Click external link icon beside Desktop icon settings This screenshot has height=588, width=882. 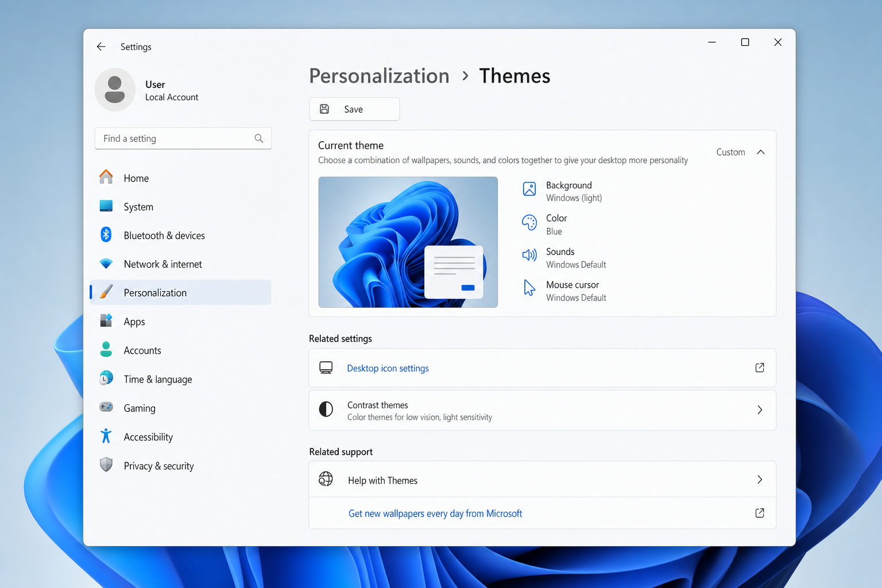click(760, 367)
